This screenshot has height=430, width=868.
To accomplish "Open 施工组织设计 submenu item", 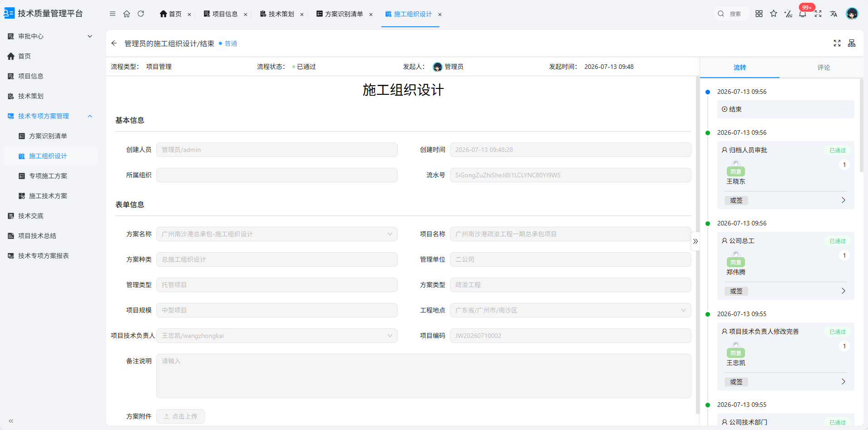I will pos(50,156).
